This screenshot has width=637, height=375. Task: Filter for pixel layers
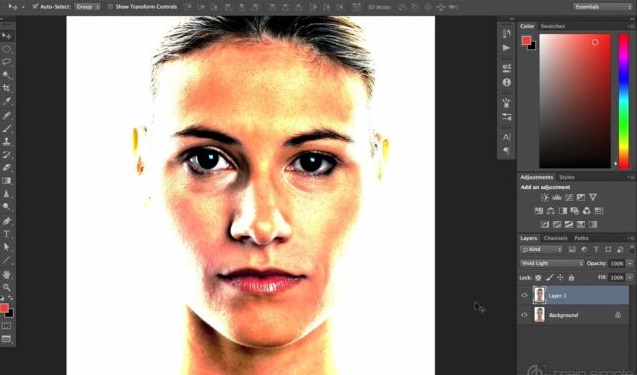click(x=572, y=249)
